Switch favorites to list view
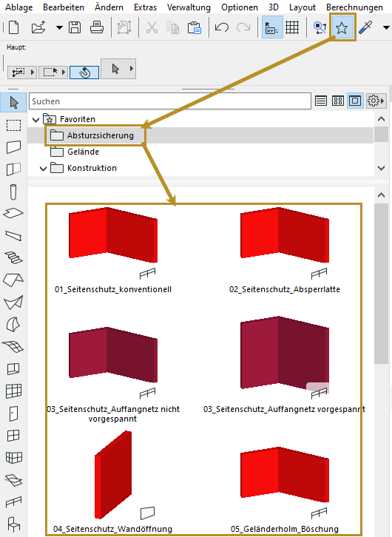The image size is (392, 537). [x=321, y=101]
